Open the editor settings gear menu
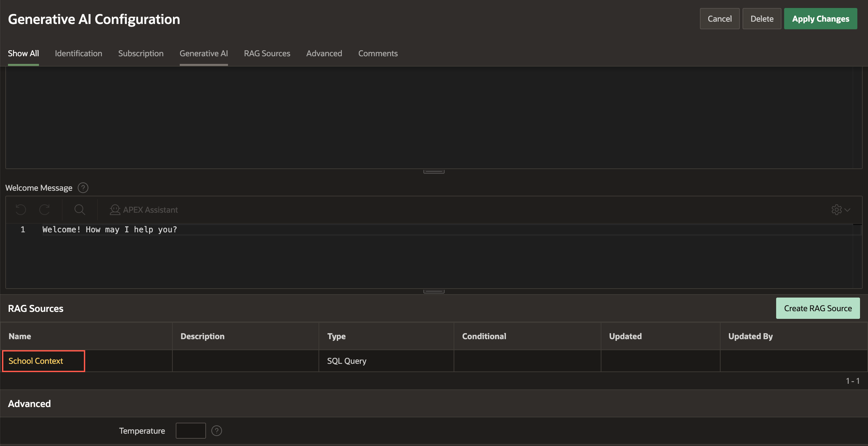The height and width of the screenshot is (446, 868). [841, 210]
